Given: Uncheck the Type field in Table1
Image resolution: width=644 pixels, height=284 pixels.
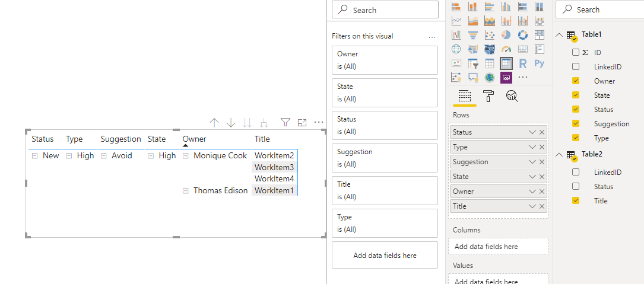Looking at the screenshot, I should 576,138.
